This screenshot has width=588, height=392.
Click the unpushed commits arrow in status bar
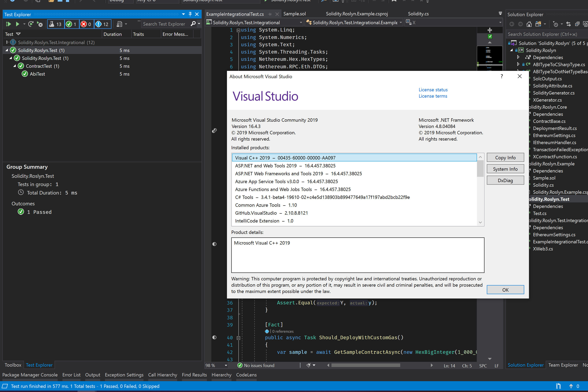(x=571, y=386)
